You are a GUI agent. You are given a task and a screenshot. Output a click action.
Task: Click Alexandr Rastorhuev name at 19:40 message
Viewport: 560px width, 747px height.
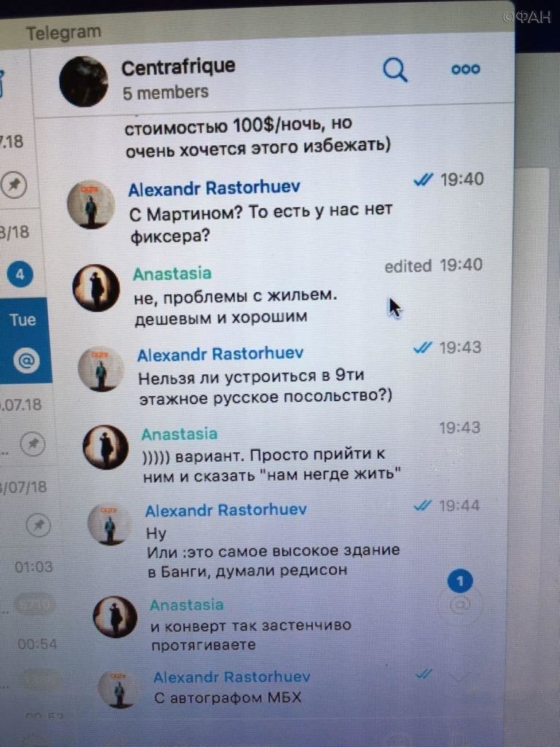point(214,188)
